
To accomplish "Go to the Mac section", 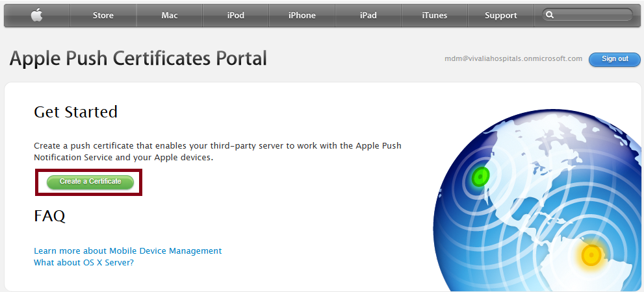I will click(x=170, y=16).
